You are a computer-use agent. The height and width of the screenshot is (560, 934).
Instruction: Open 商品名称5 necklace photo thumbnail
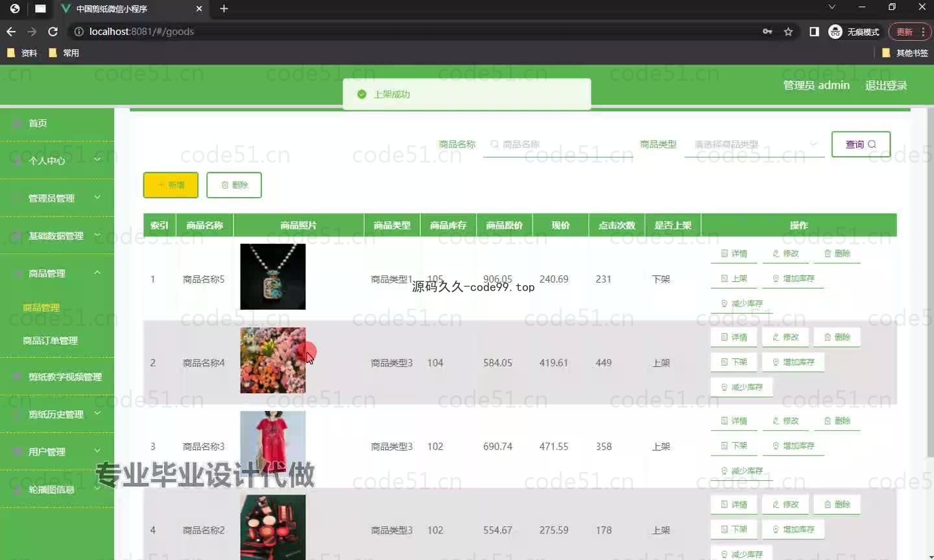click(273, 277)
